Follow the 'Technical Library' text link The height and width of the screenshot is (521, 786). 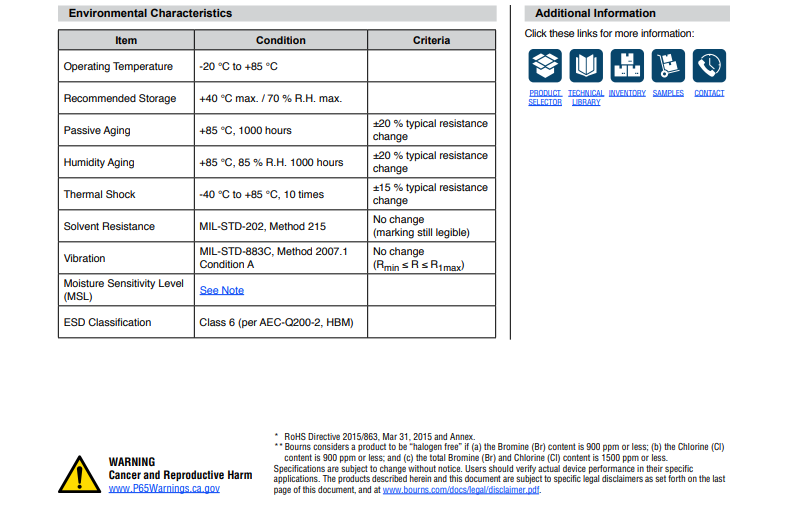(x=586, y=98)
